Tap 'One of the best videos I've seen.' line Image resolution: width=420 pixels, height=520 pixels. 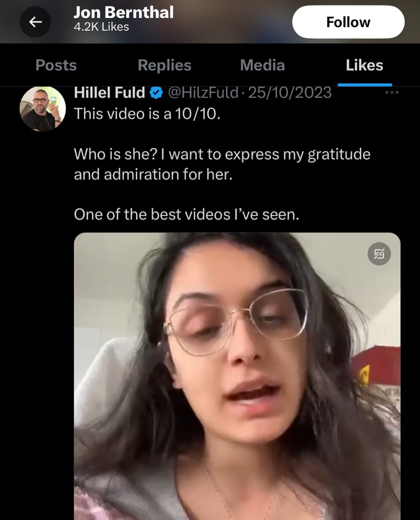click(186, 215)
